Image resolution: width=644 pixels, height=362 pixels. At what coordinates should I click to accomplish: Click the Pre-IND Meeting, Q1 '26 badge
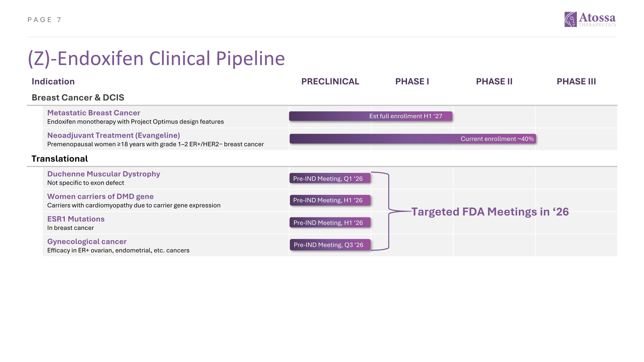point(330,178)
